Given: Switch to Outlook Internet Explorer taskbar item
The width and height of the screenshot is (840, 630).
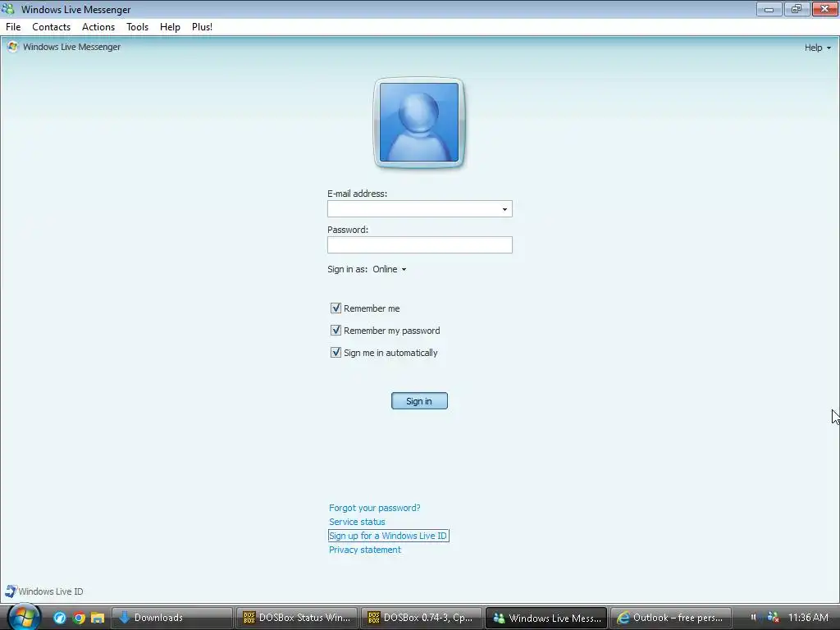Looking at the screenshot, I should point(671,618).
